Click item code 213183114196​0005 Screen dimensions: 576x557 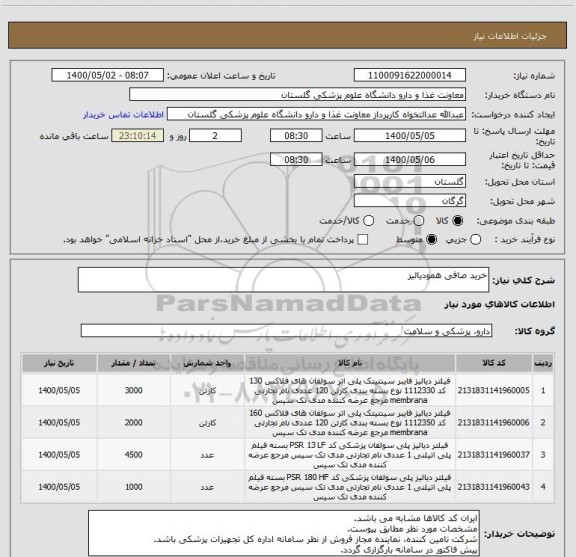[x=494, y=391]
